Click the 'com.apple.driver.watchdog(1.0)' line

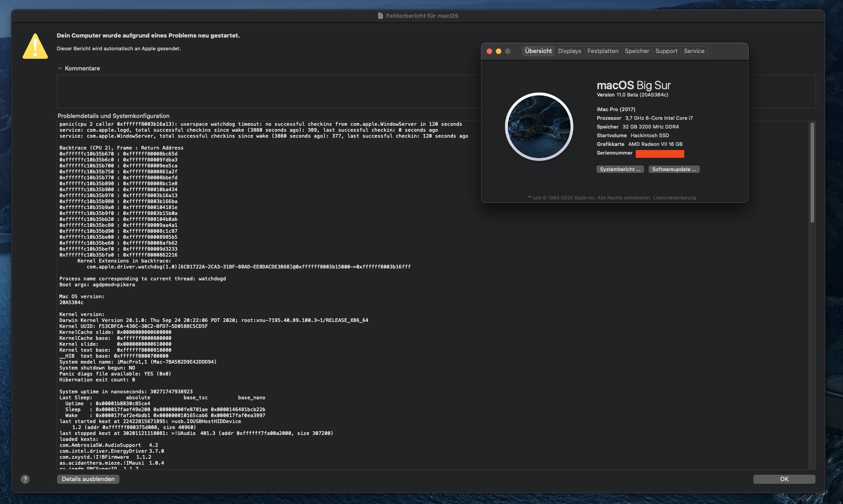coord(248,267)
